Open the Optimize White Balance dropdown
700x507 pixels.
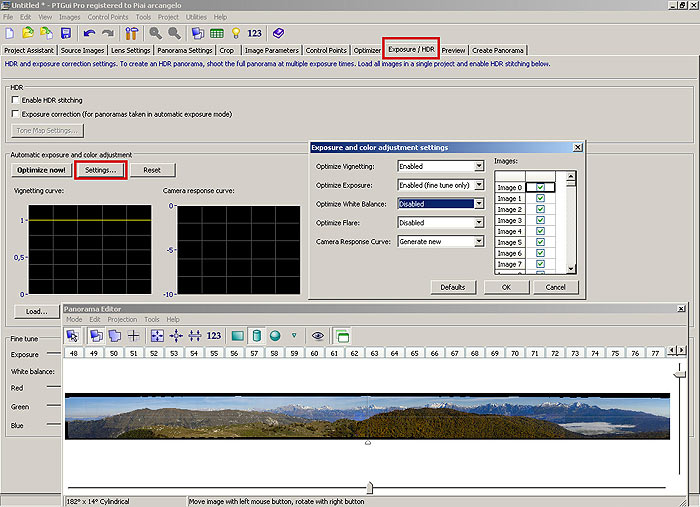click(479, 204)
